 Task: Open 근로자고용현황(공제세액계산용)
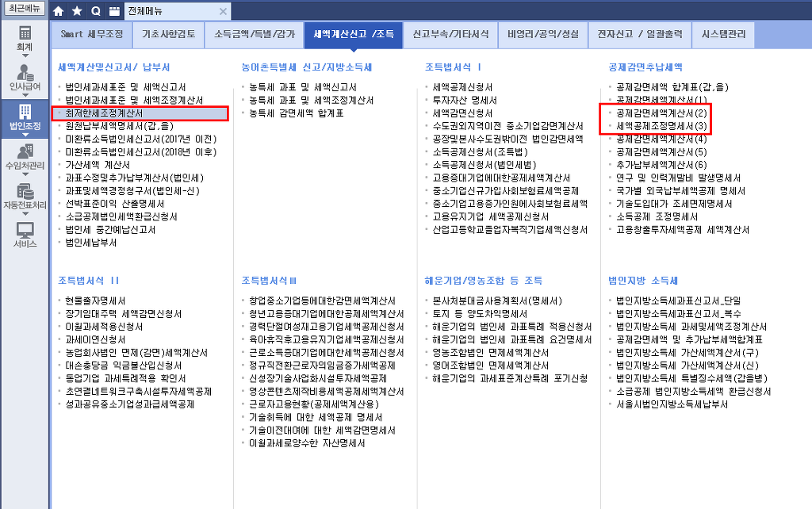pos(314,404)
